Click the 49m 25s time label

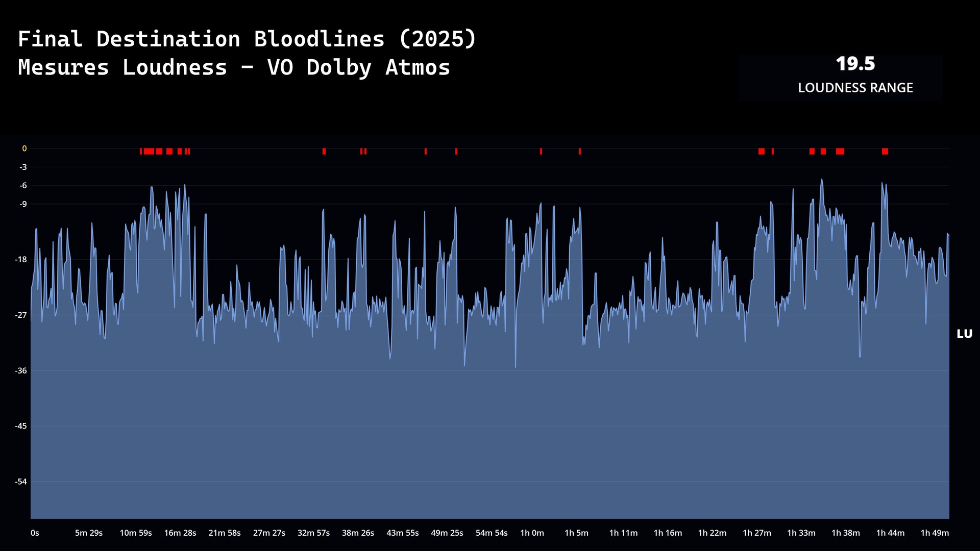click(447, 533)
